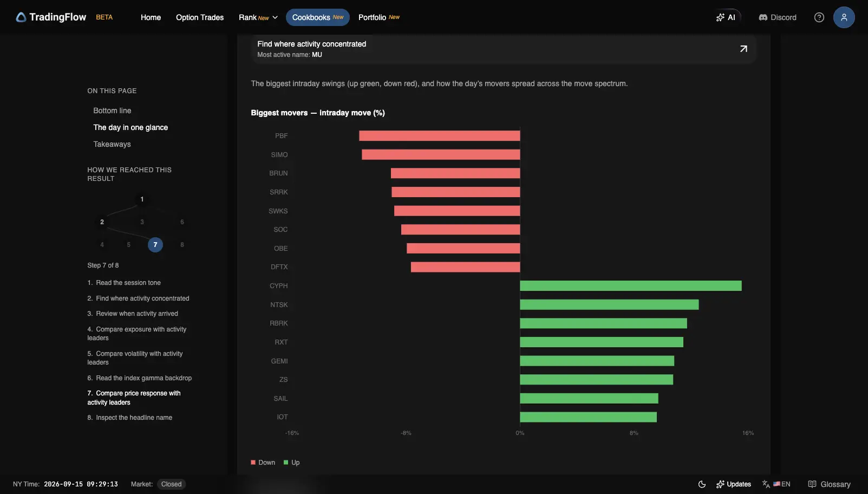Toggle the Down legend series
868x494 pixels.
pos(263,463)
